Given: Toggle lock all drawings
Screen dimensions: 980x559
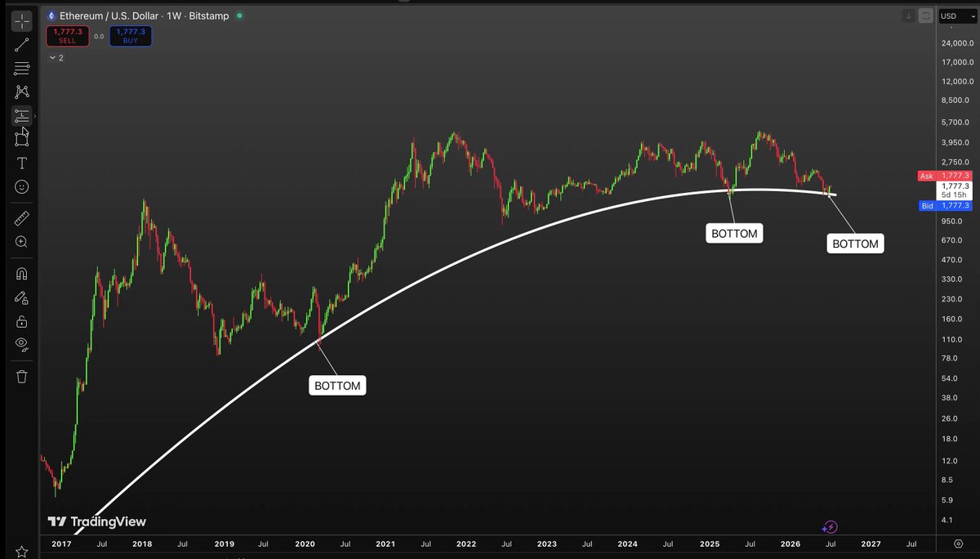Looking at the screenshot, I should (22, 320).
